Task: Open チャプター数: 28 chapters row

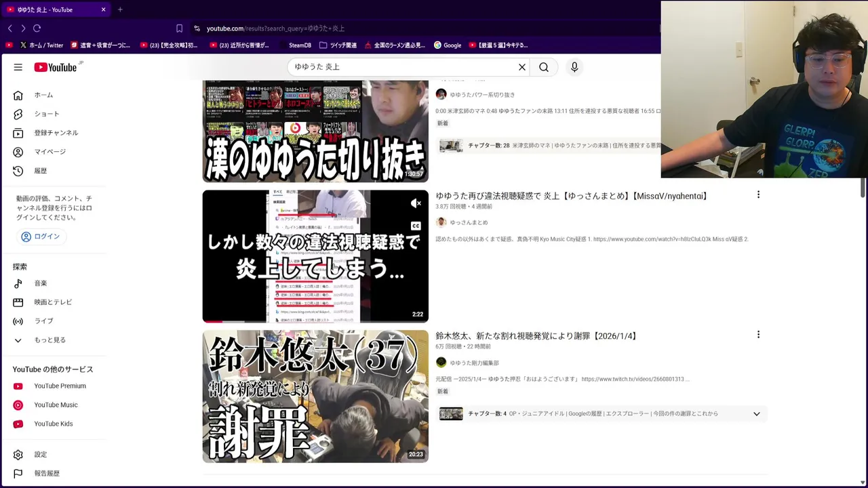Action: click(x=549, y=146)
